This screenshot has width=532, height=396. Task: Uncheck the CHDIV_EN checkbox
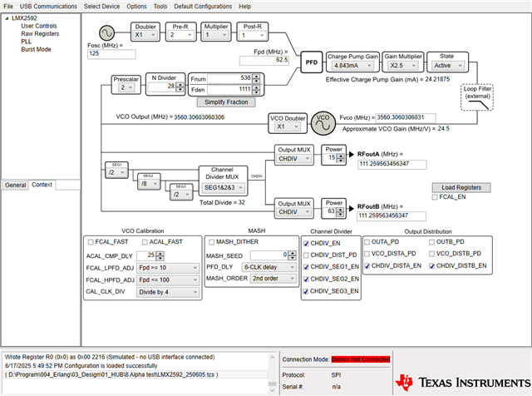(x=306, y=244)
